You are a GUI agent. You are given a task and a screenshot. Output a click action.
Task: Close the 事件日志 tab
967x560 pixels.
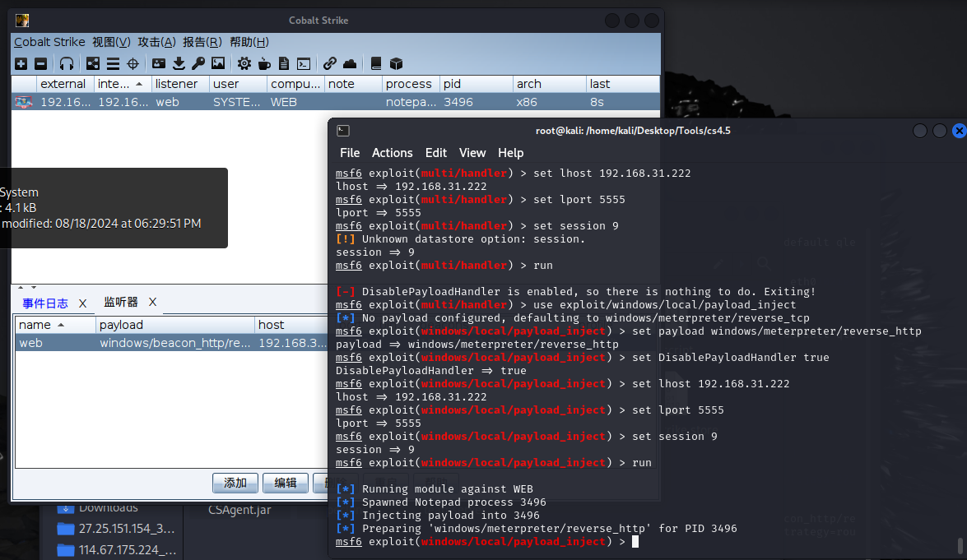[x=82, y=303]
